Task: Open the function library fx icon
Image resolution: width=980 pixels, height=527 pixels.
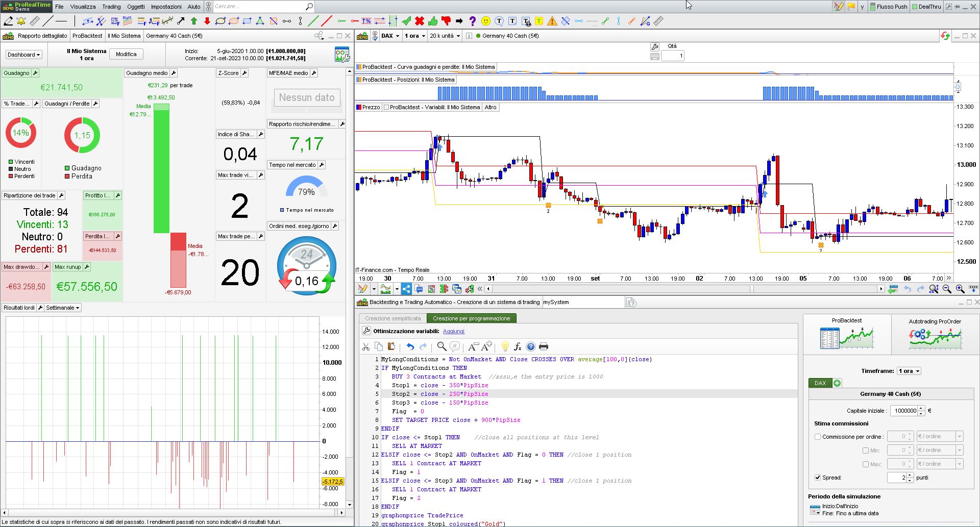Action: point(518,347)
